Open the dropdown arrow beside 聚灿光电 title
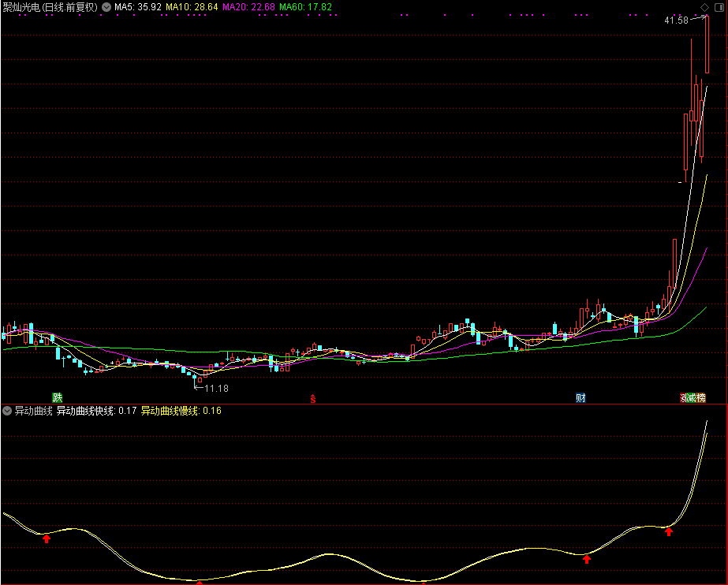728x585 pixels. tap(106, 7)
